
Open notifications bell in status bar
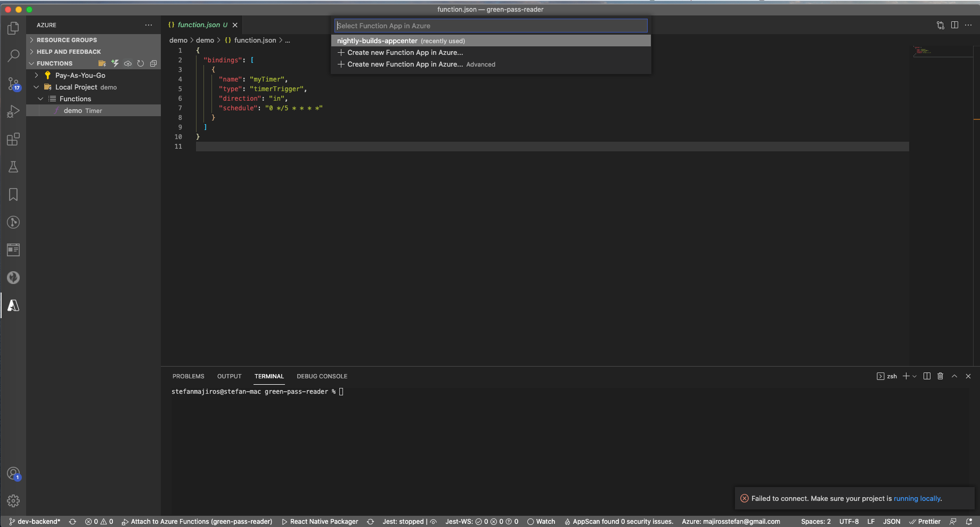coord(969,522)
